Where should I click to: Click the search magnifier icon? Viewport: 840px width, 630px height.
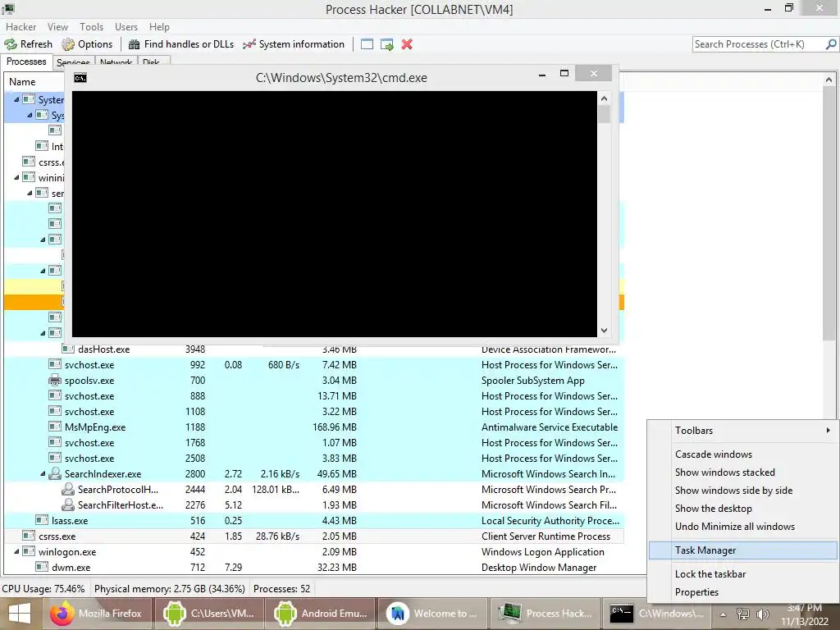click(x=831, y=44)
